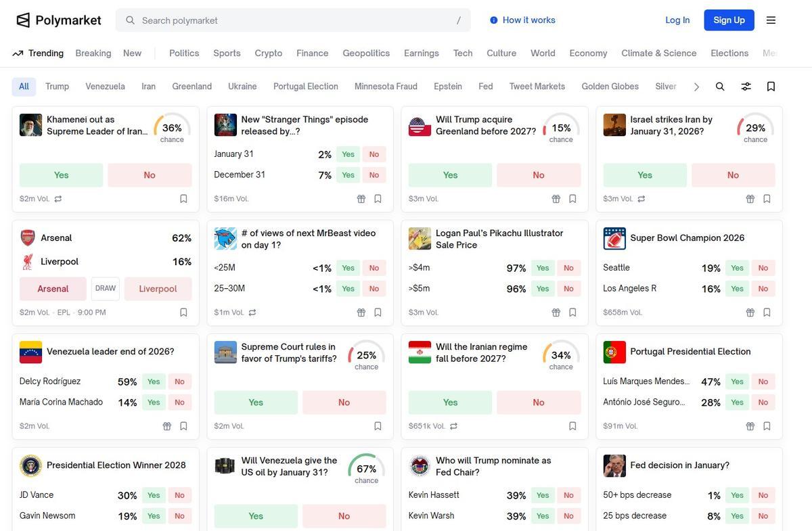Expand the cut-off category at nav end

pyautogui.click(x=769, y=53)
